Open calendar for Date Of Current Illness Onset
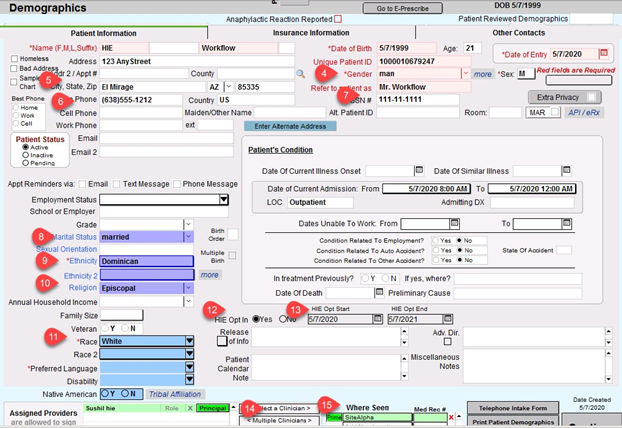The height and width of the screenshot is (428, 622). (419, 171)
